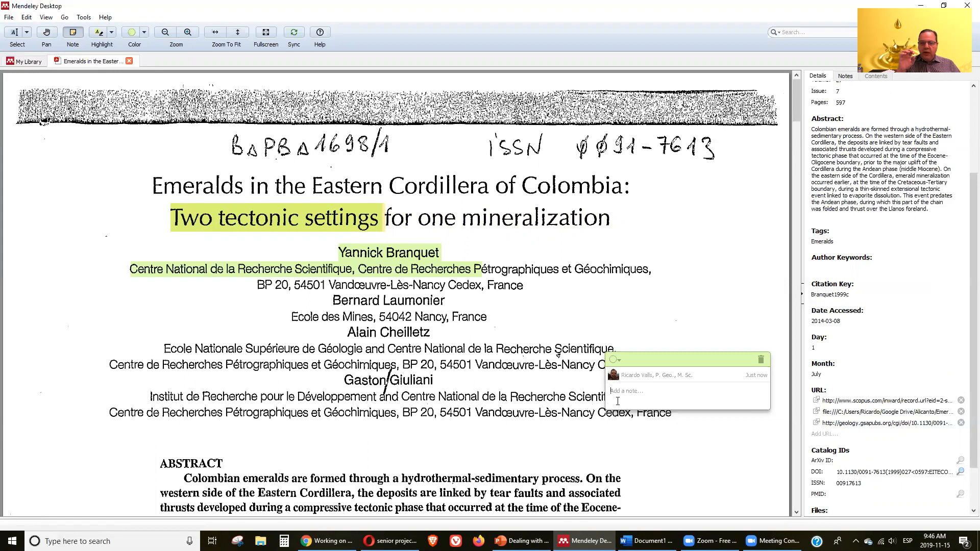Collapse the details side panel handle

pyautogui.click(x=802, y=295)
